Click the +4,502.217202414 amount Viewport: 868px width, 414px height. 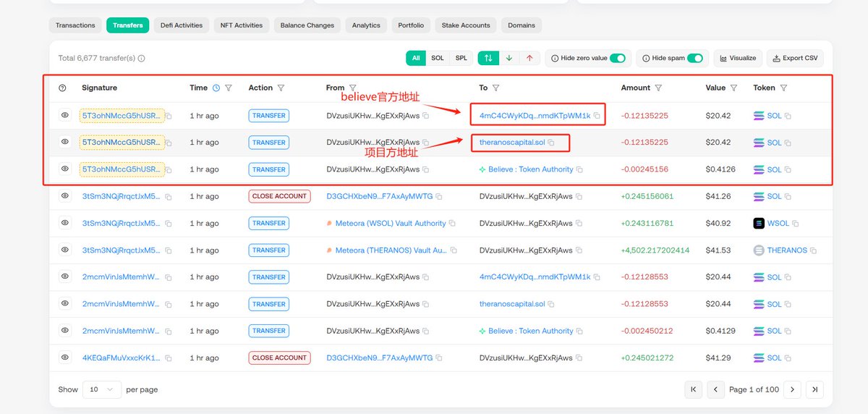pos(655,250)
